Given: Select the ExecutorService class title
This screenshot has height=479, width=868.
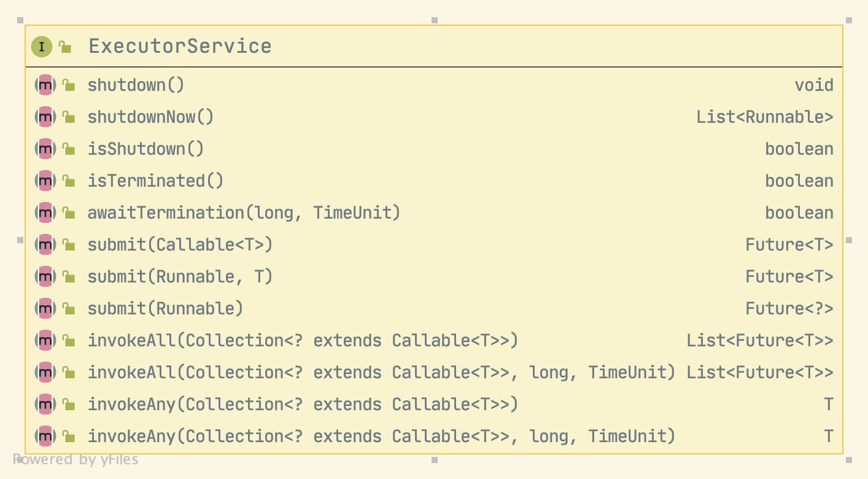Looking at the screenshot, I should coord(180,47).
